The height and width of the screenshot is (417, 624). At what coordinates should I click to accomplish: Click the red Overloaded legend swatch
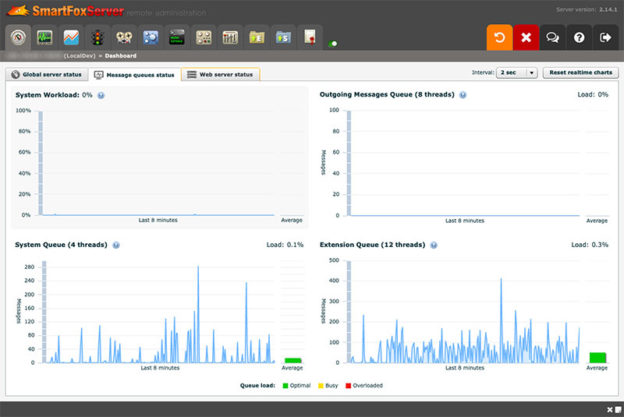[x=348, y=386]
